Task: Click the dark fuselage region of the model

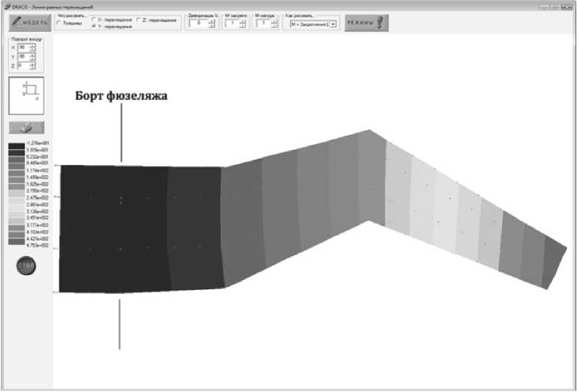Action: coord(114,228)
